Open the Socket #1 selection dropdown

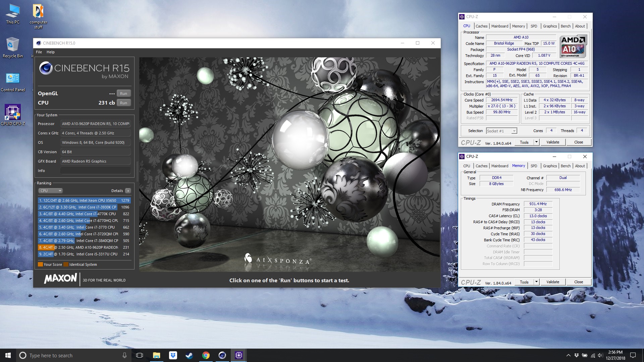pos(501,131)
